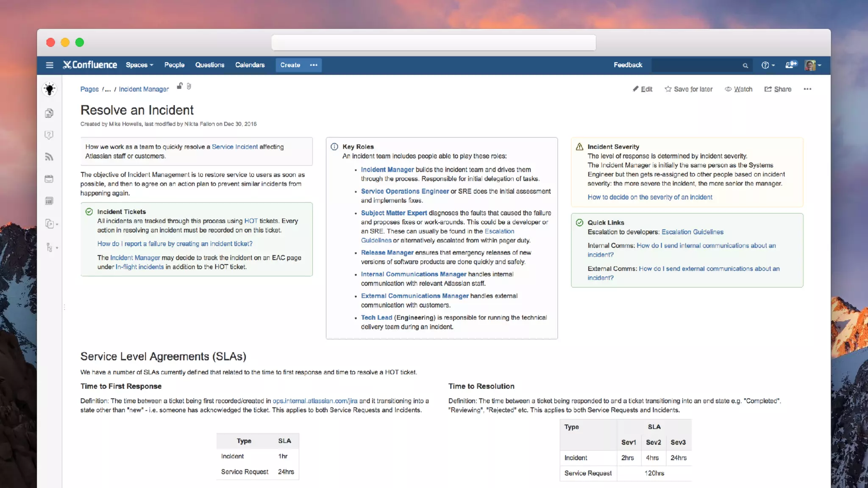
Task: Open the Calendars menu item
Action: [250, 65]
